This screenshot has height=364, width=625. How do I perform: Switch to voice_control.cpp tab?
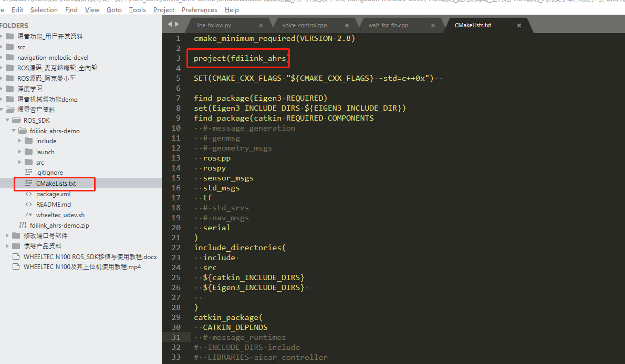click(305, 25)
